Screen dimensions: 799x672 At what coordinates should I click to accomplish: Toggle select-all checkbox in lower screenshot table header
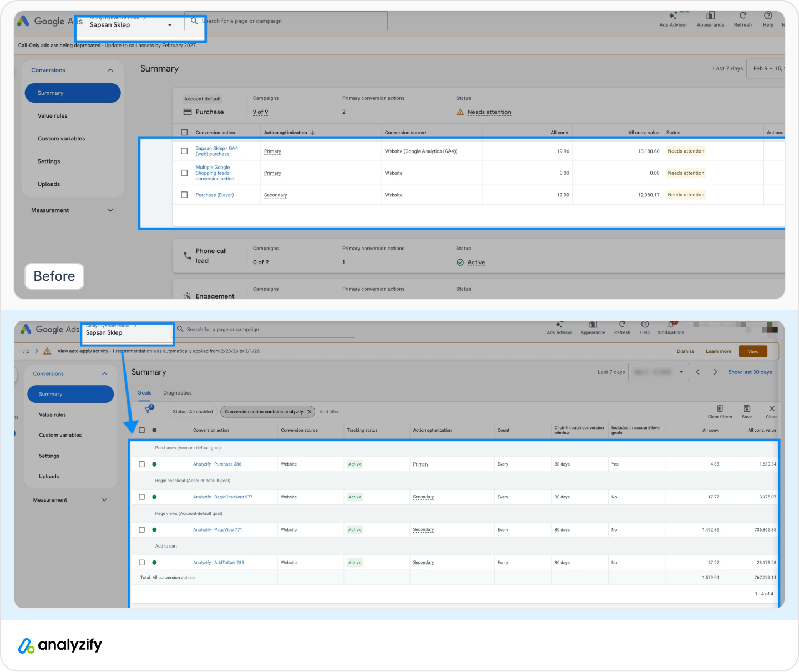click(142, 430)
